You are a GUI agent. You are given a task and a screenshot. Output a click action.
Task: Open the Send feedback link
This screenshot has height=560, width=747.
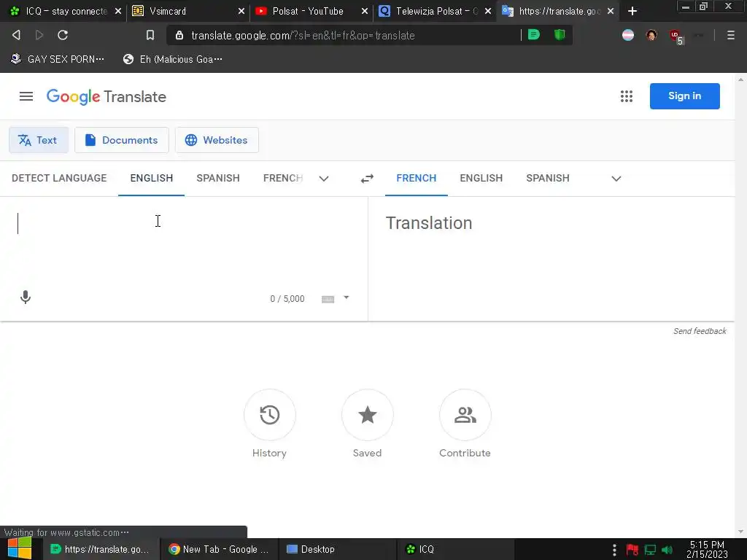700,331
